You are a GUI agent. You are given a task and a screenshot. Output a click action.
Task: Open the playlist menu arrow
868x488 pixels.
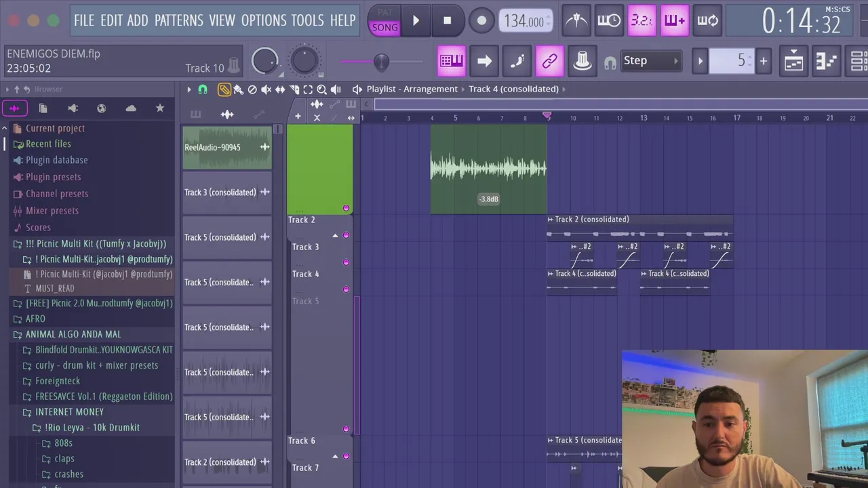point(189,89)
